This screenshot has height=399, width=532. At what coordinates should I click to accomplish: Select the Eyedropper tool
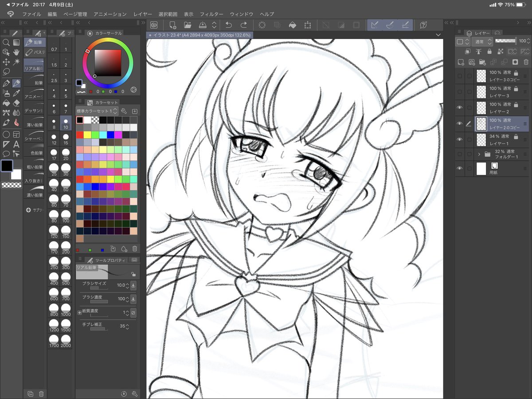coord(16,93)
